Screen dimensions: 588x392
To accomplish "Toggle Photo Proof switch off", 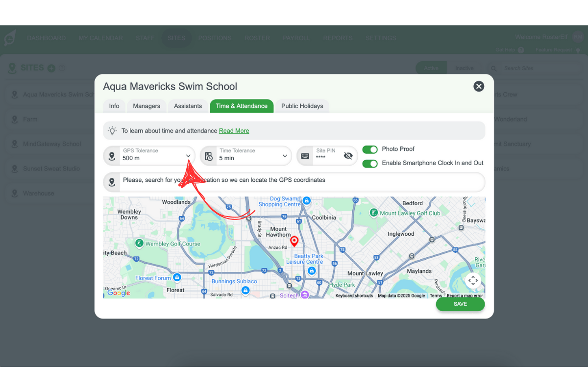I will click(370, 149).
